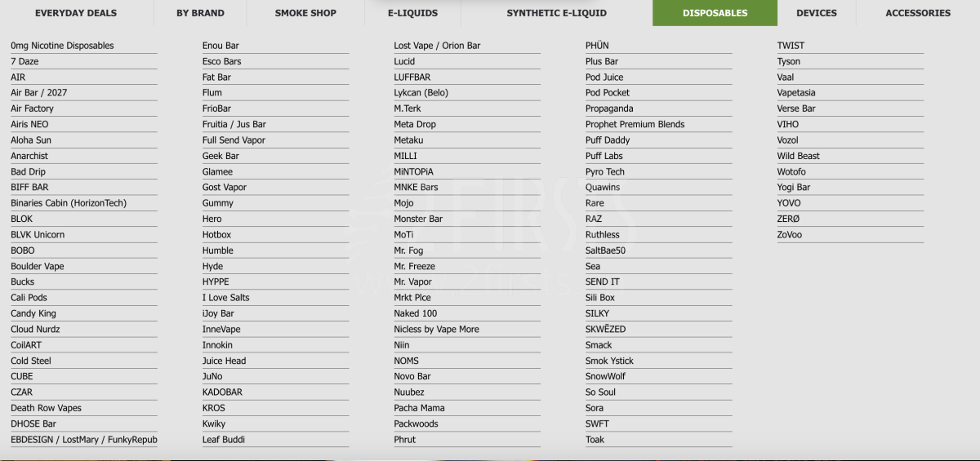This screenshot has height=461, width=980.
Task: Open the ZoVoo brand link
Action: pyautogui.click(x=790, y=235)
